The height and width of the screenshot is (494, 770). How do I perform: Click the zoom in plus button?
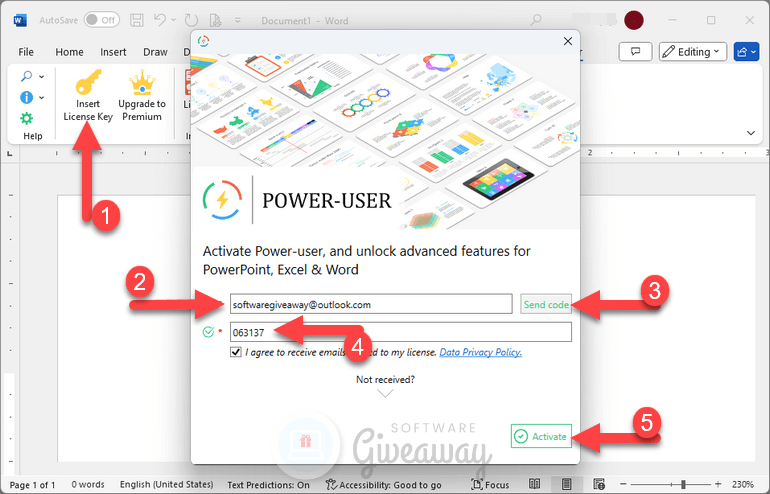[718, 485]
